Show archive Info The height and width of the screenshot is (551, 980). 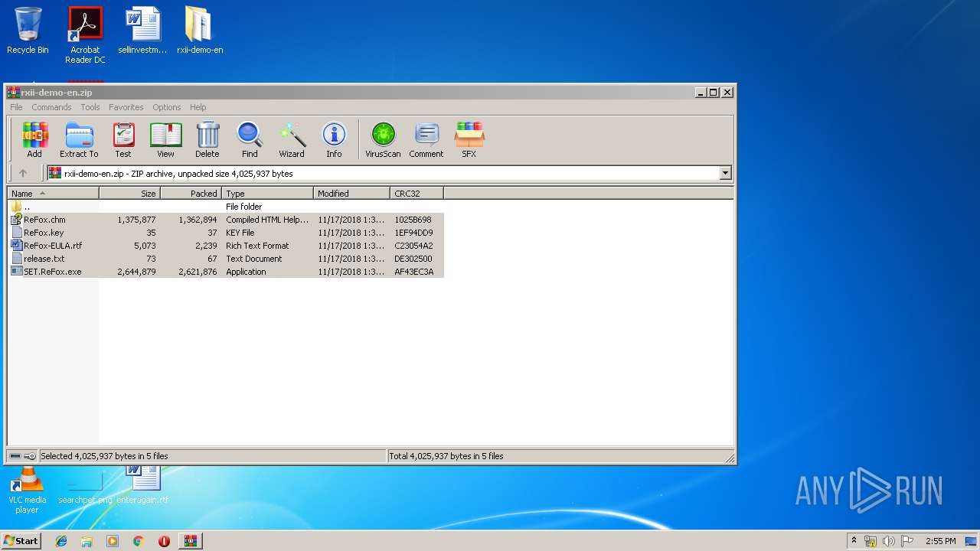point(334,140)
